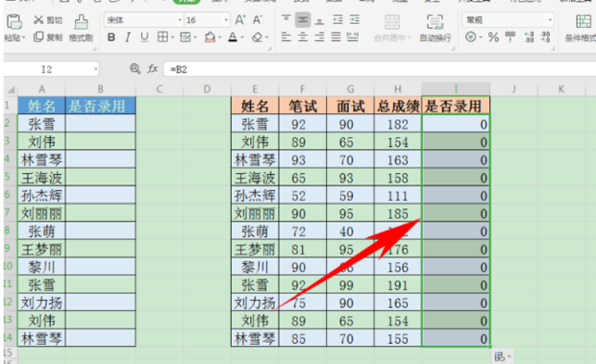
Task: Expand the font color dropdown arrow
Action: click(242, 37)
